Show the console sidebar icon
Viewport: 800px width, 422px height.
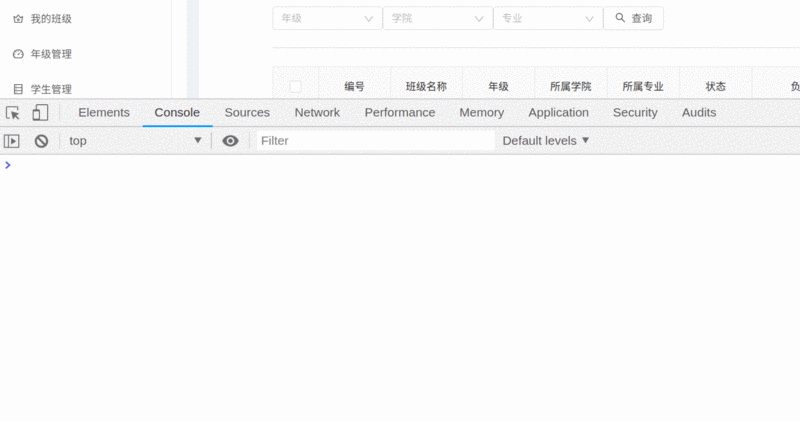[12, 141]
